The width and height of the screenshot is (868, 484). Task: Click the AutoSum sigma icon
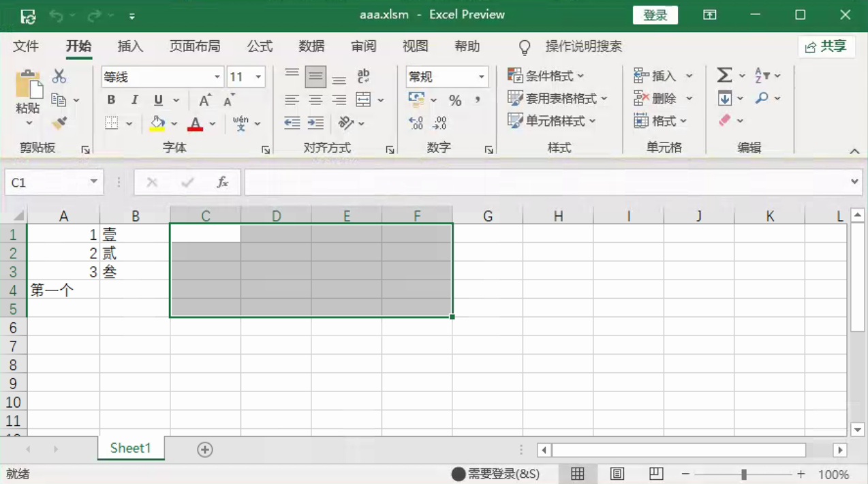point(724,76)
